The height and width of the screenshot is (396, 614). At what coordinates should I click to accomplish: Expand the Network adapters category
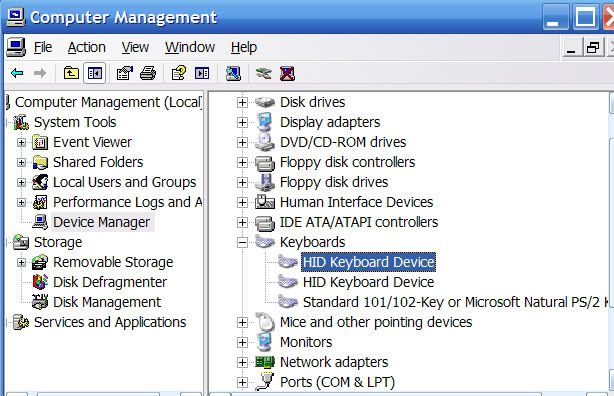(x=242, y=362)
